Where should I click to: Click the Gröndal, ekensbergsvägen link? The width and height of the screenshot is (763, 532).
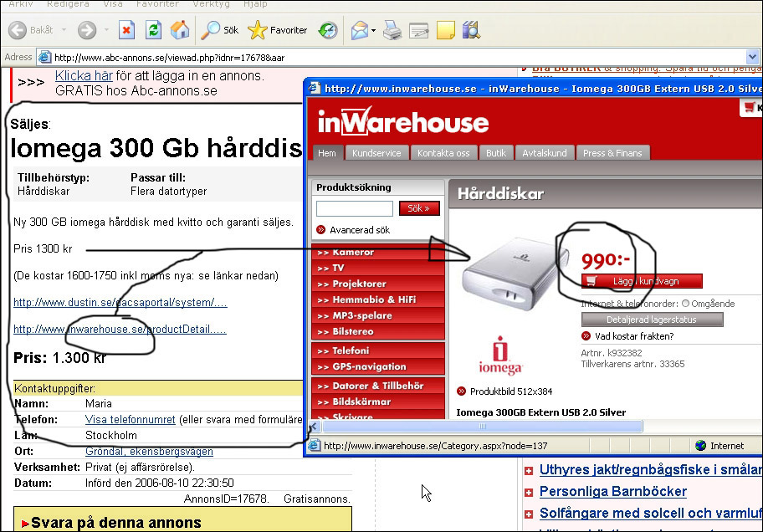(x=149, y=451)
